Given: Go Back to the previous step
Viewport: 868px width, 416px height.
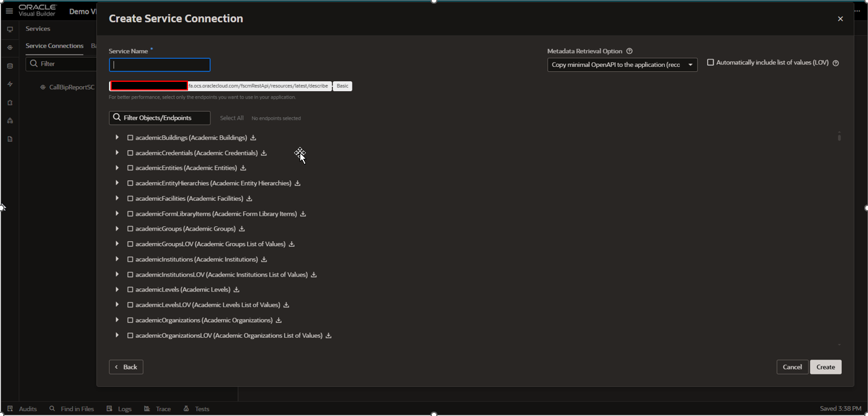Looking at the screenshot, I should click(126, 367).
